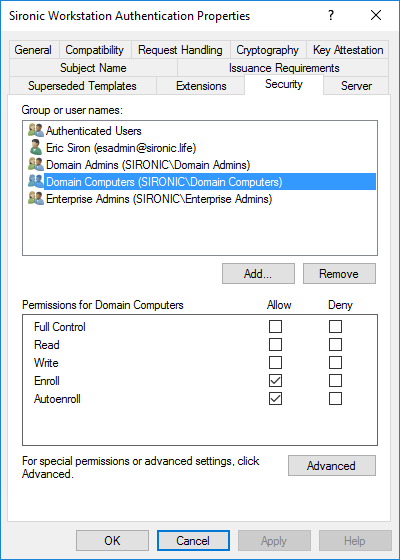
Task: Switch to the Cryptography tab
Action: [268, 50]
